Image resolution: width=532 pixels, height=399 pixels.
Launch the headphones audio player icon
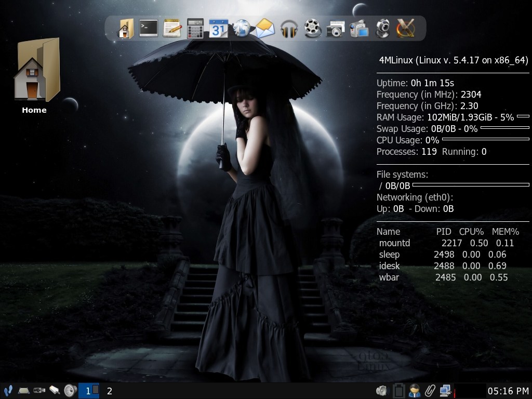coord(289,29)
